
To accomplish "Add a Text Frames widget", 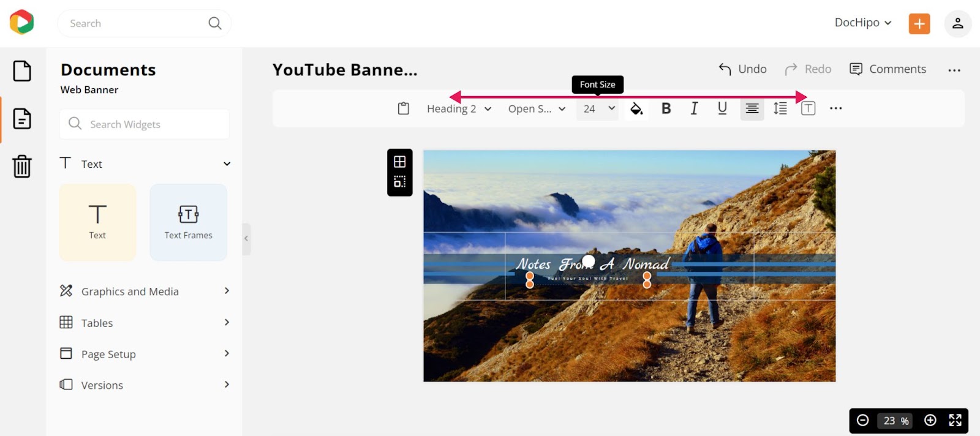I will pos(188,222).
